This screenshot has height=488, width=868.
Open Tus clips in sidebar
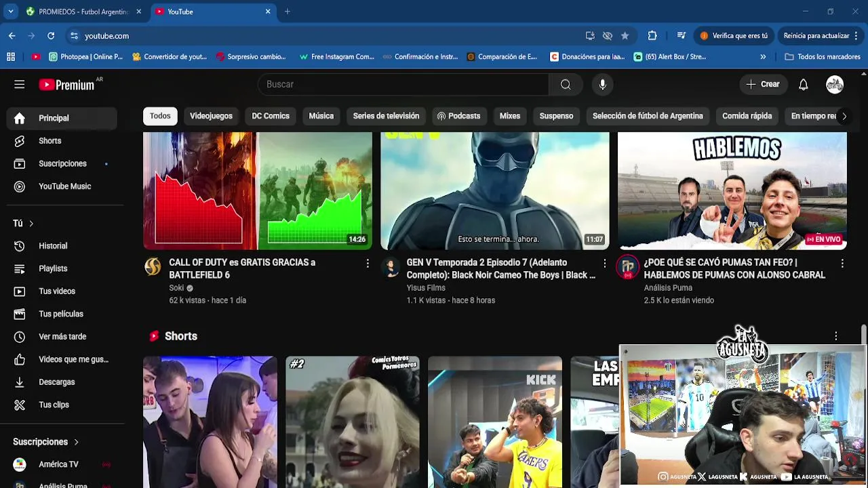point(62,405)
